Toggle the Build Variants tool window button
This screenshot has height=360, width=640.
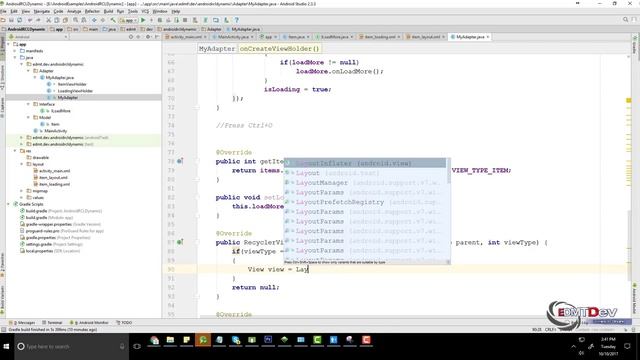point(2,300)
